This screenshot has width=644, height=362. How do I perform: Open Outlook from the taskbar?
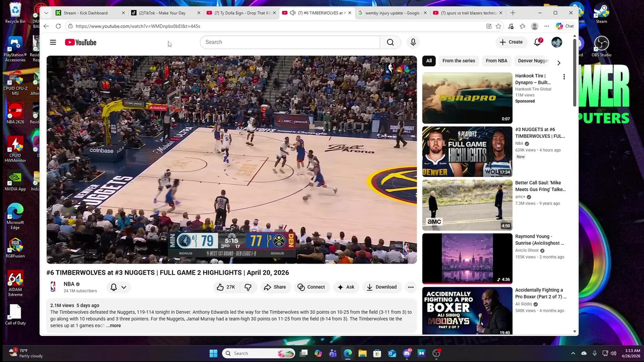[392, 353]
